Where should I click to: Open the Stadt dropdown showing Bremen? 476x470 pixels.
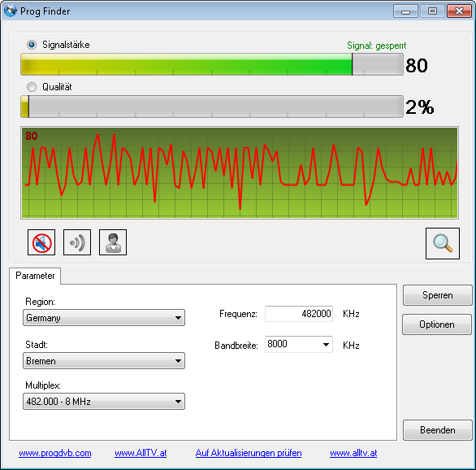click(x=104, y=360)
